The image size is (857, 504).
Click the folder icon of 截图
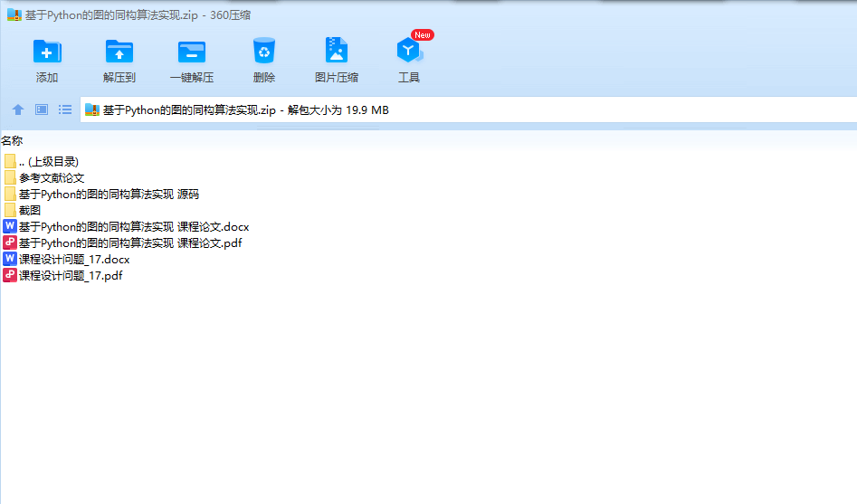point(10,210)
